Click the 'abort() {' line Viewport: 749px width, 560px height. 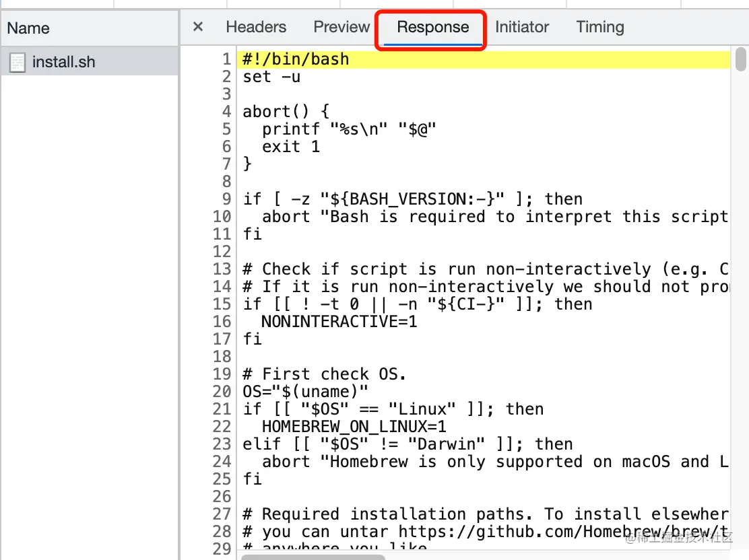[x=286, y=112]
